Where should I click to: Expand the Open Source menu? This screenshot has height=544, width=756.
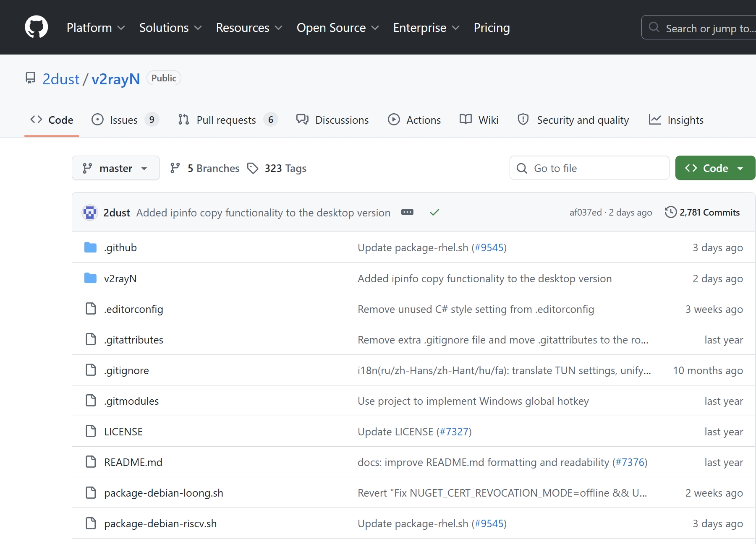[338, 28]
